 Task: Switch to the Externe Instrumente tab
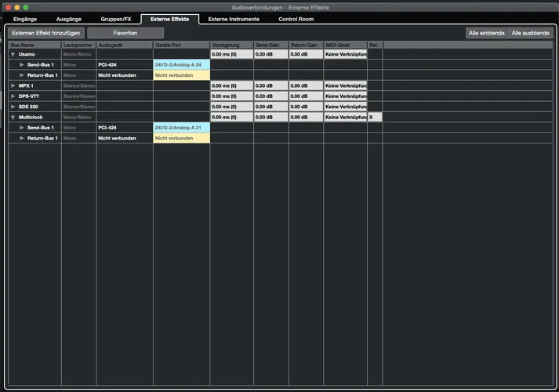(234, 18)
